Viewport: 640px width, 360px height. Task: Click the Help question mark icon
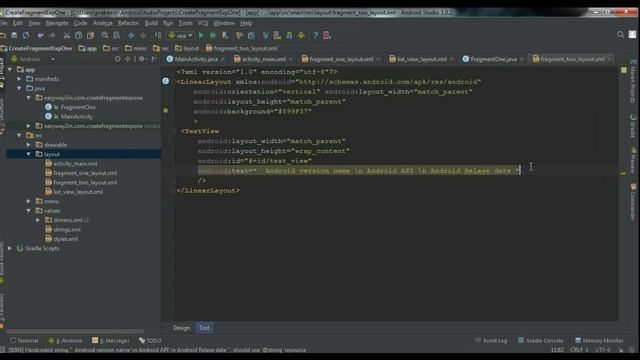315,36
